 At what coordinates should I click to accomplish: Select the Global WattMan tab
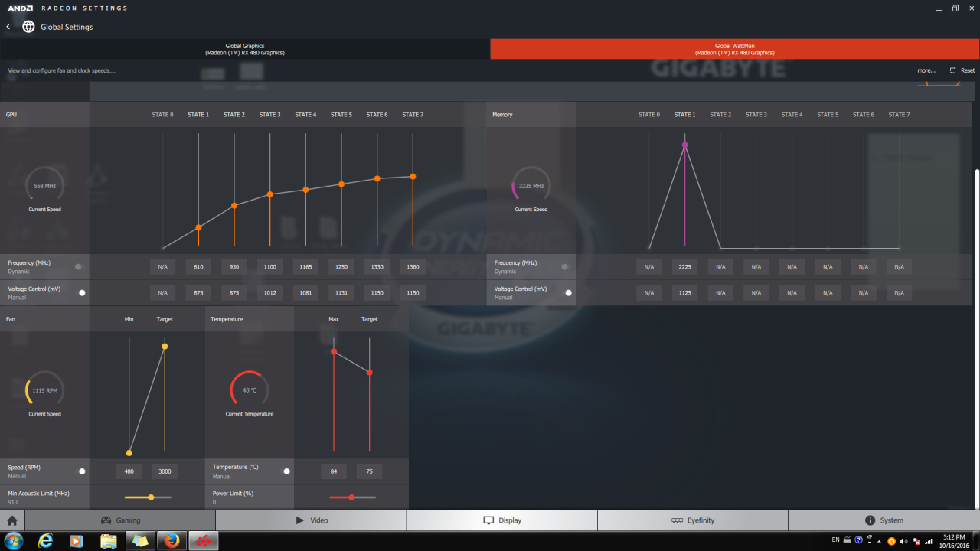[735, 49]
